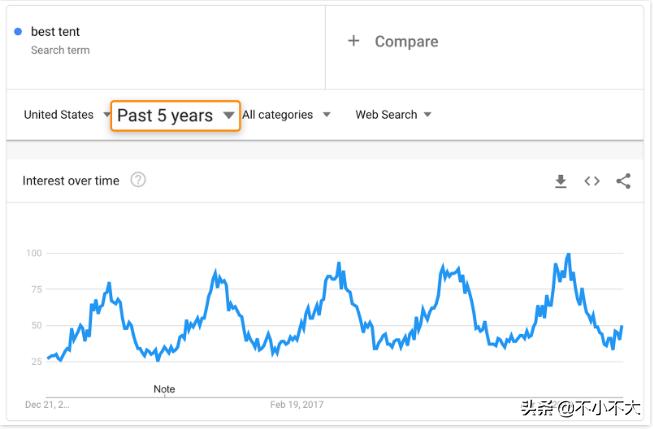The height and width of the screenshot is (429, 653).
Task: Click the plus icon to add comparison
Action: click(x=353, y=41)
